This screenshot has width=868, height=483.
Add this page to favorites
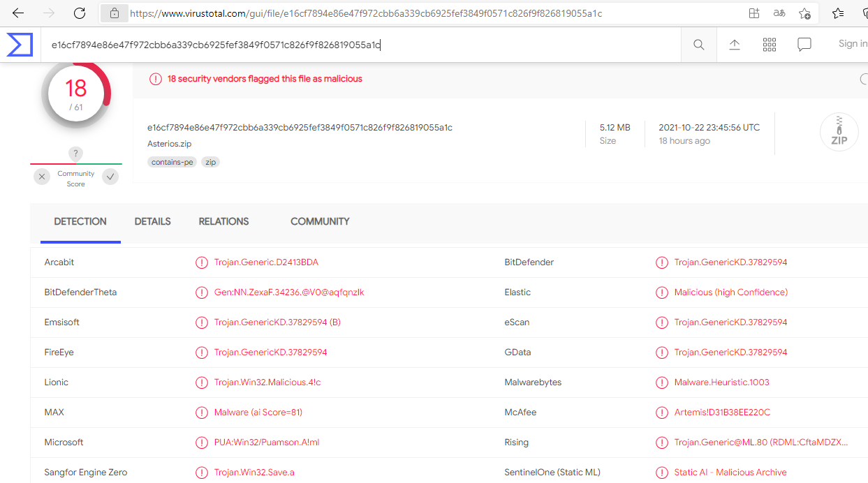click(804, 13)
